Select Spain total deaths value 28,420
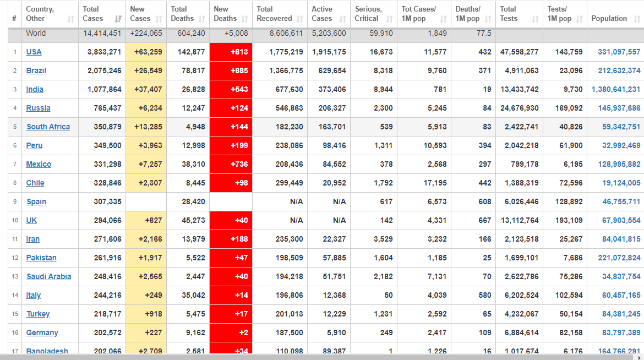644x360 pixels. (x=193, y=201)
